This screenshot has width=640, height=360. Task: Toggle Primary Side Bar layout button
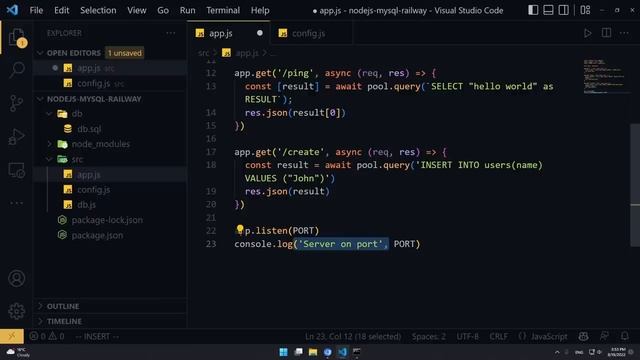[533, 10]
